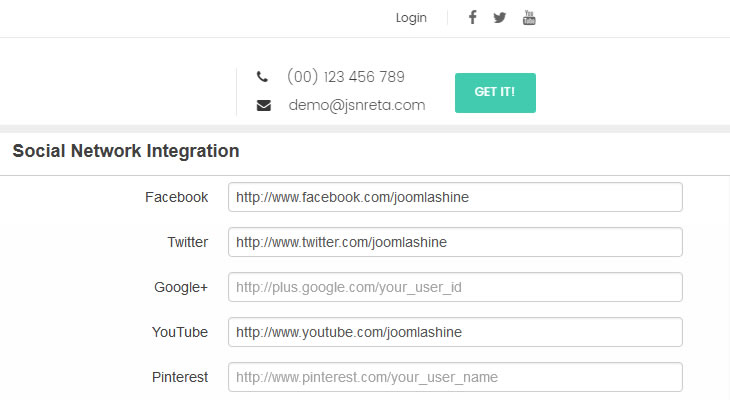Image resolution: width=730 pixels, height=400 pixels.
Task: Focus the Facebook URL input field
Action: tap(455, 197)
